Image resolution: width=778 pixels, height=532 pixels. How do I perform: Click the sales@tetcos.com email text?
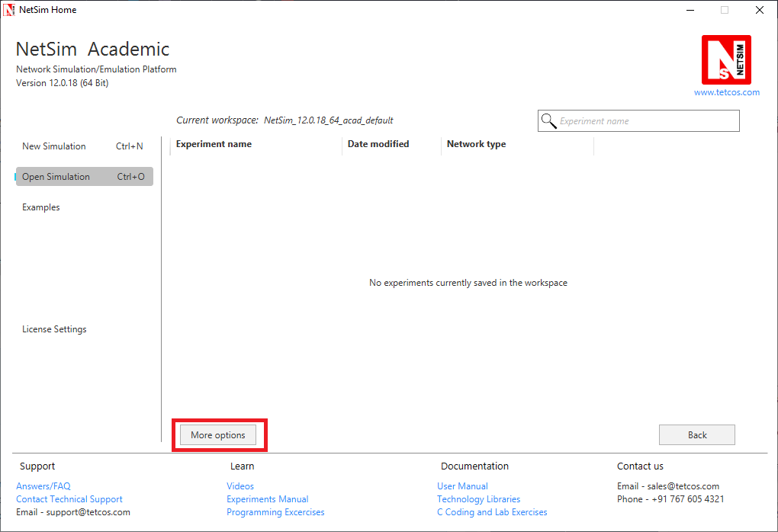683,486
